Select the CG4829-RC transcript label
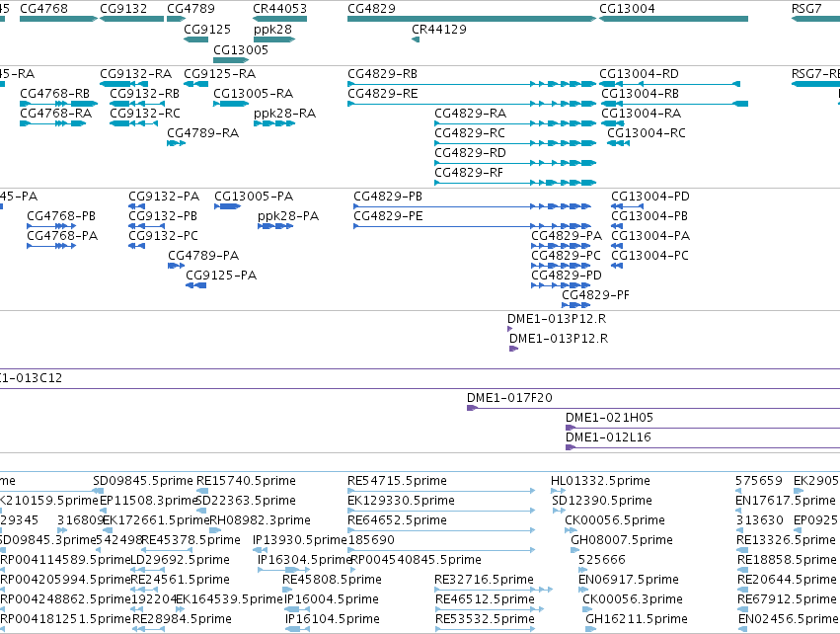Screen dimensions: 840x634 pos(470,133)
